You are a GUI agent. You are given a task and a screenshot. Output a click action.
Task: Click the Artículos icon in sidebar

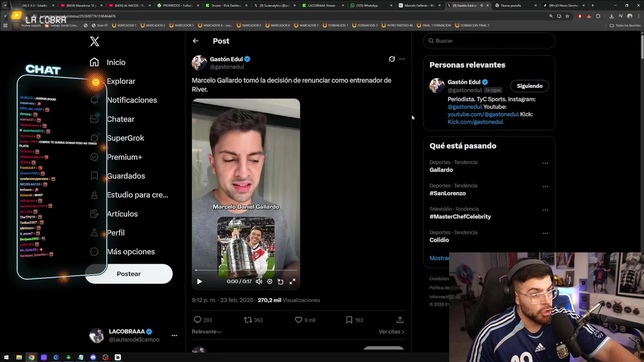(x=94, y=214)
